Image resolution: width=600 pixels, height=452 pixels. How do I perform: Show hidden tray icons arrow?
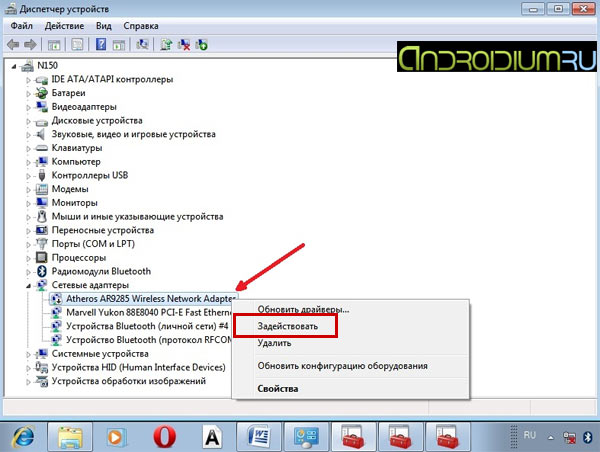point(550,437)
